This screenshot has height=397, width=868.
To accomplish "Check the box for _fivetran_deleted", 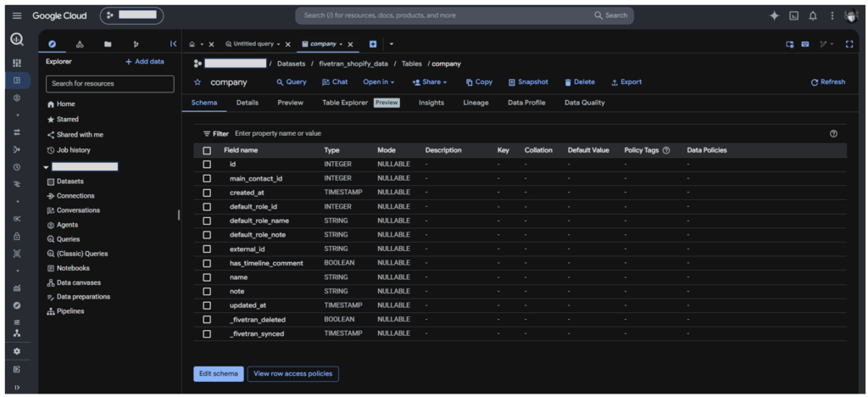I will (x=207, y=320).
